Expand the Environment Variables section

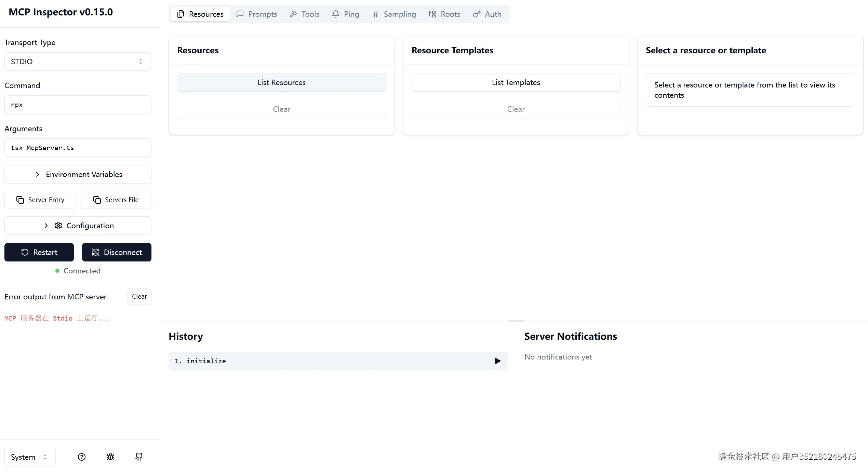coord(78,174)
